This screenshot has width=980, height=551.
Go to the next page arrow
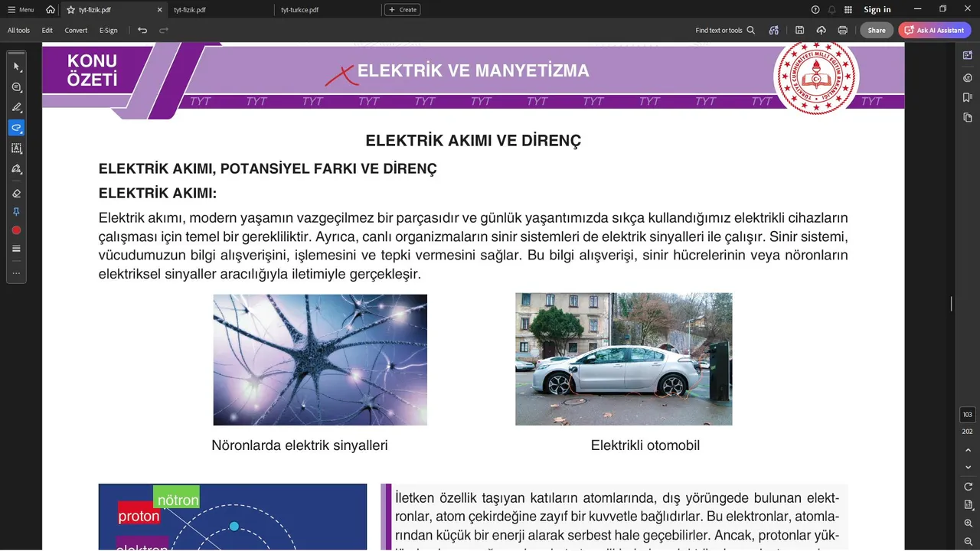point(968,468)
